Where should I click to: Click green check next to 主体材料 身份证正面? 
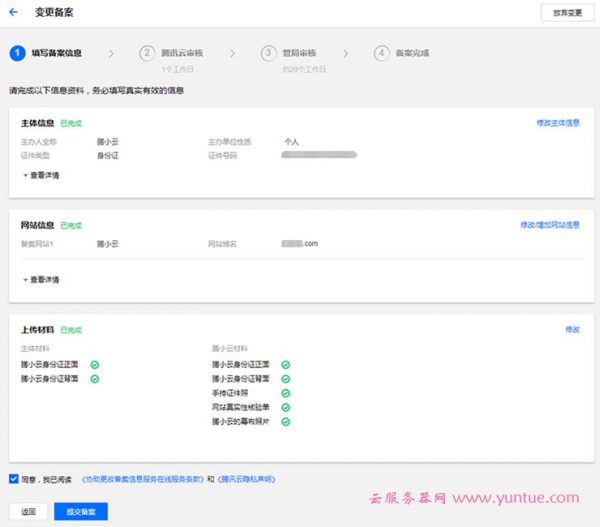point(95,365)
